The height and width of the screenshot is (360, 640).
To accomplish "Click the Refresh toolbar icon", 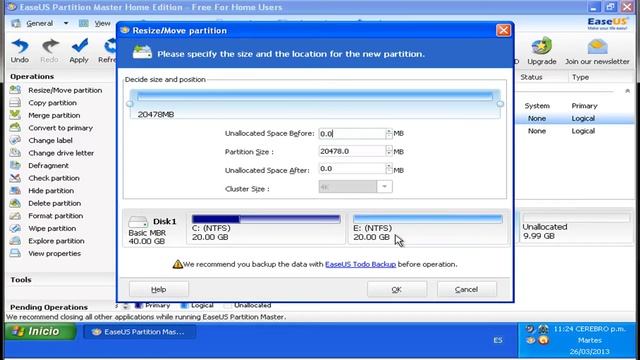I will pyautogui.click(x=109, y=46).
